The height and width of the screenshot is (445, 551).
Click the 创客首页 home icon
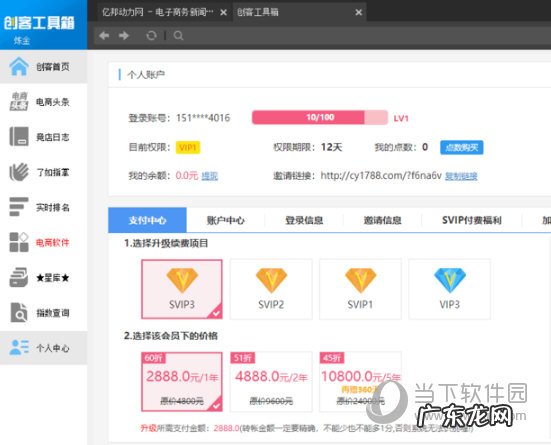point(19,66)
